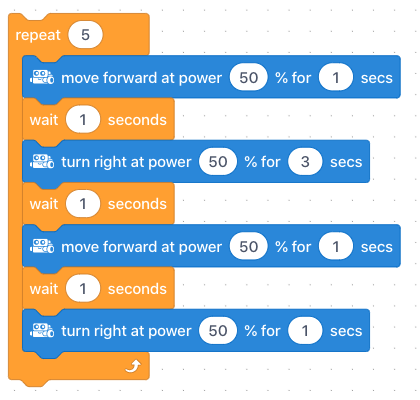Click the 'turn right at power' text on last block

pos(126,331)
